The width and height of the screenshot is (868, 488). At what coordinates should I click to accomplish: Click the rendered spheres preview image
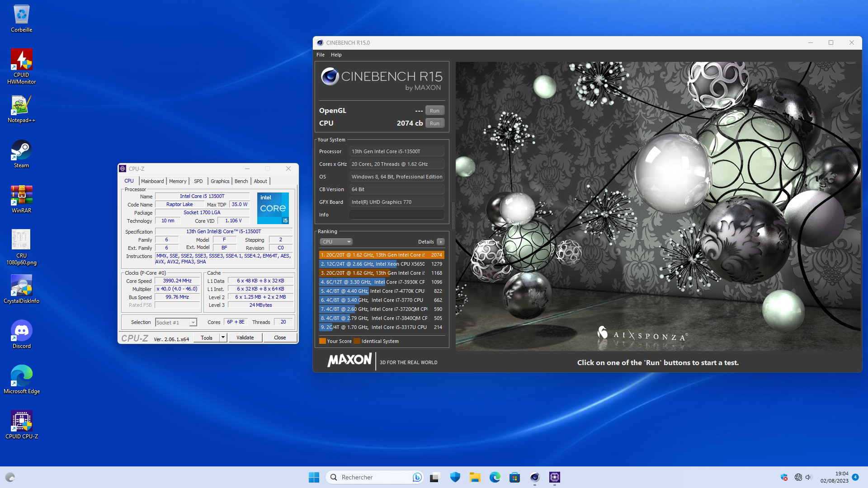pyautogui.click(x=658, y=206)
